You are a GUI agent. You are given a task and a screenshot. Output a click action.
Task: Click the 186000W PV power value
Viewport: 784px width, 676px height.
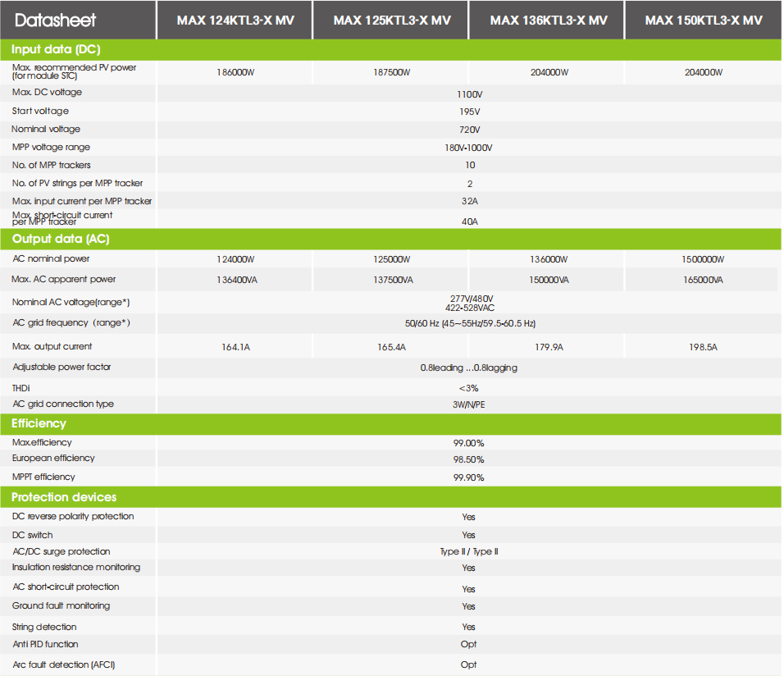235,72
